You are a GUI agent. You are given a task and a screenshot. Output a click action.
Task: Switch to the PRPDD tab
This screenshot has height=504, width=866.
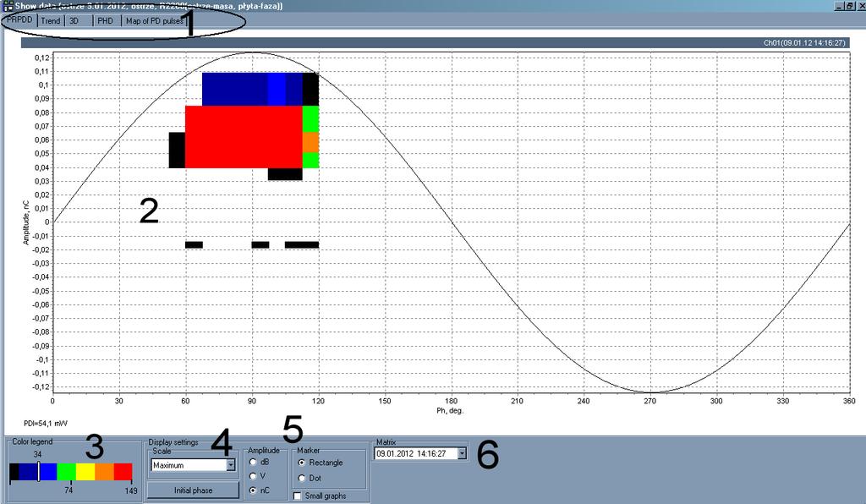pos(20,20)
